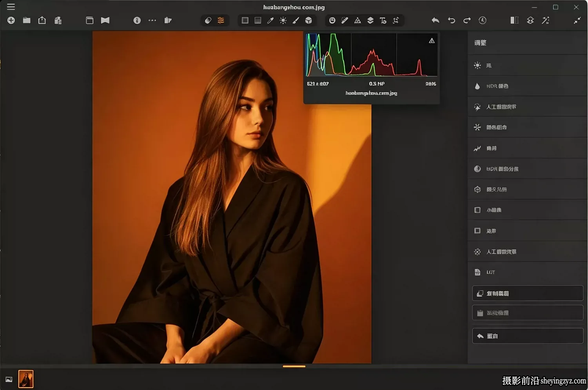Click the solid back arrow icon
Screen dimensions: 588x390
pos(436,20)
